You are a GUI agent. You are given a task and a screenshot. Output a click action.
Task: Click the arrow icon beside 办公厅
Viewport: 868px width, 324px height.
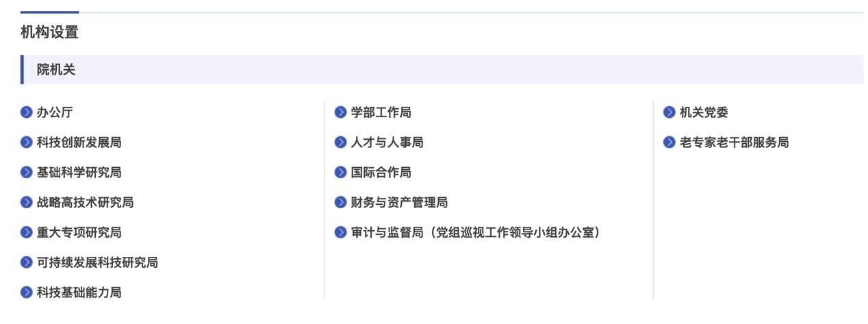click(27, 112)
